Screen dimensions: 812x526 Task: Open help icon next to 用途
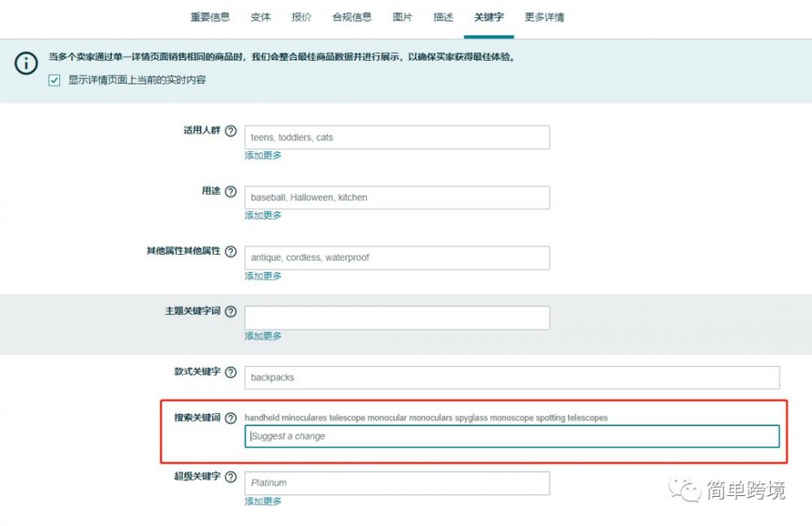[231, 192]
